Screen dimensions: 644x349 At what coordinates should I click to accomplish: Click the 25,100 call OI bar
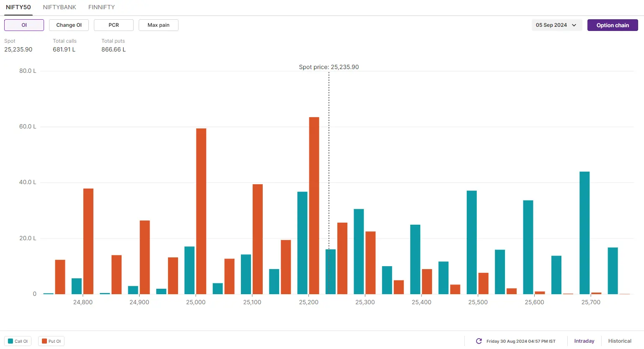click(x=246, y=274)
